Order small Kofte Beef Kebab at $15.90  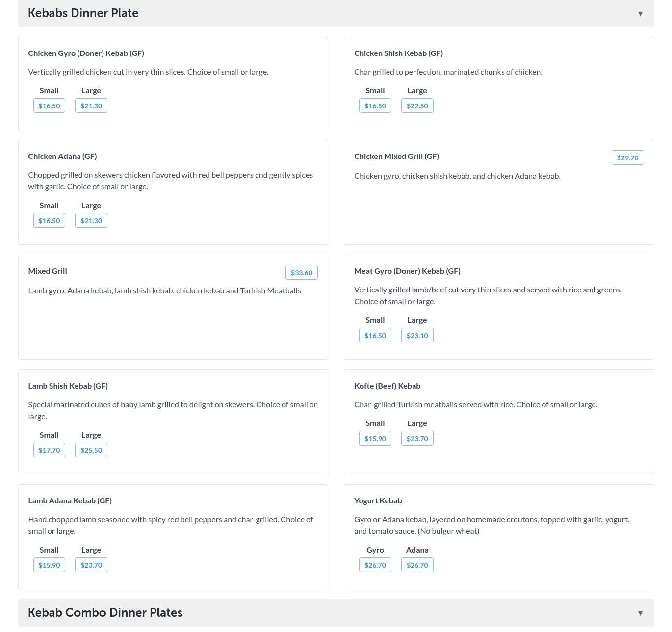click(x=375, y=439)
